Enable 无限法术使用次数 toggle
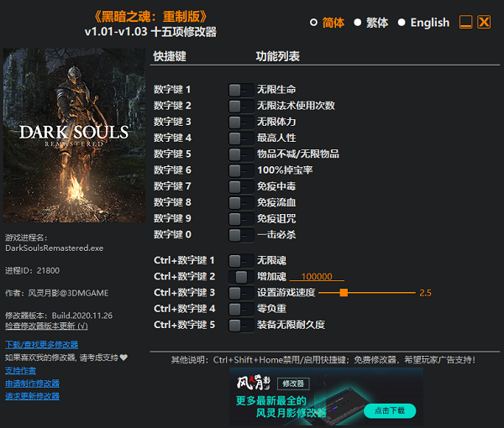The height and width of the screenshot is (428, 504). (x=240, y=106)
